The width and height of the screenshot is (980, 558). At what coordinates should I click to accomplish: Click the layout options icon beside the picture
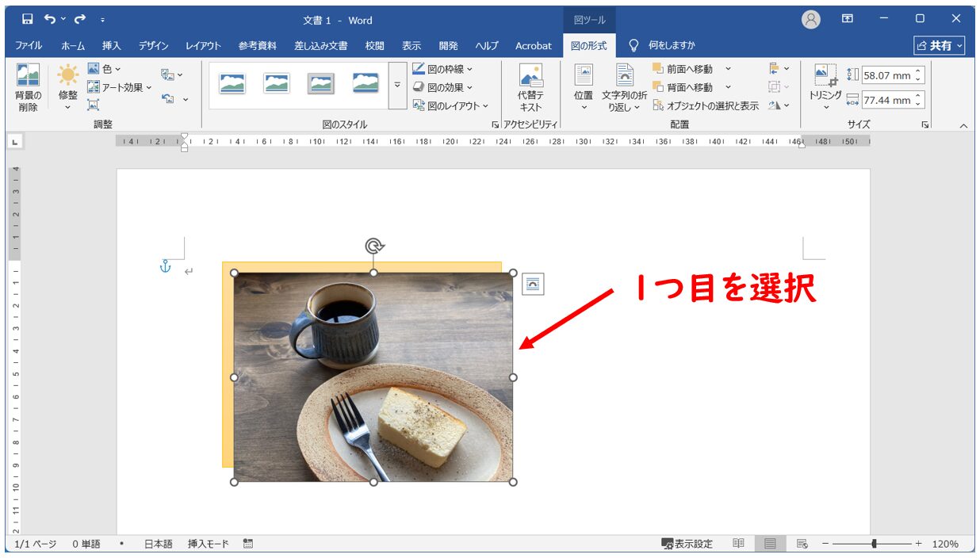tap(533, 285)
